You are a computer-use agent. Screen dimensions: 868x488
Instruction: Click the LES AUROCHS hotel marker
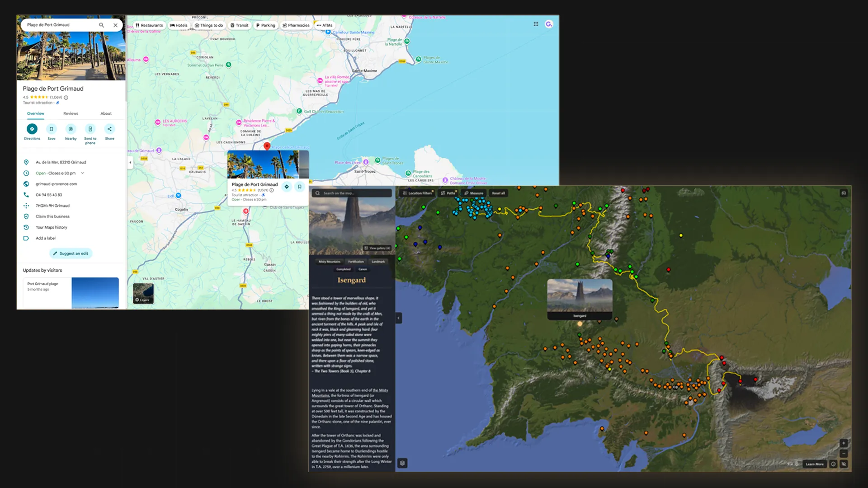[x=157, y=122]
